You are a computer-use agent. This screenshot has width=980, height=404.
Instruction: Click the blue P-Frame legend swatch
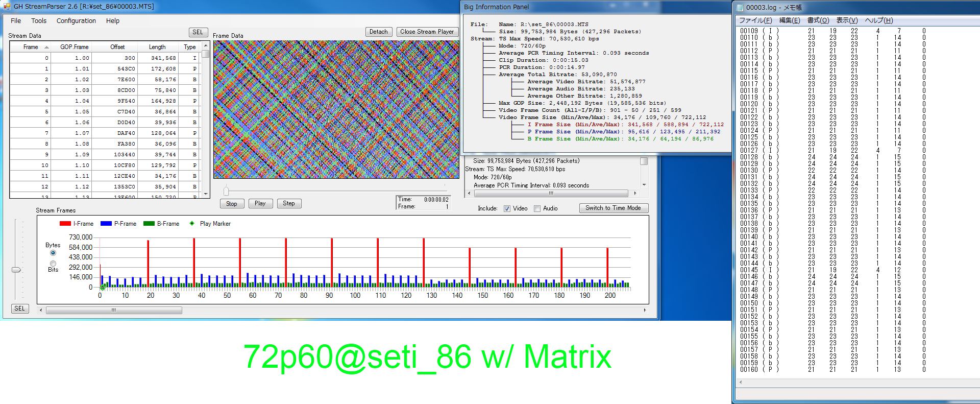pos(106,224)
